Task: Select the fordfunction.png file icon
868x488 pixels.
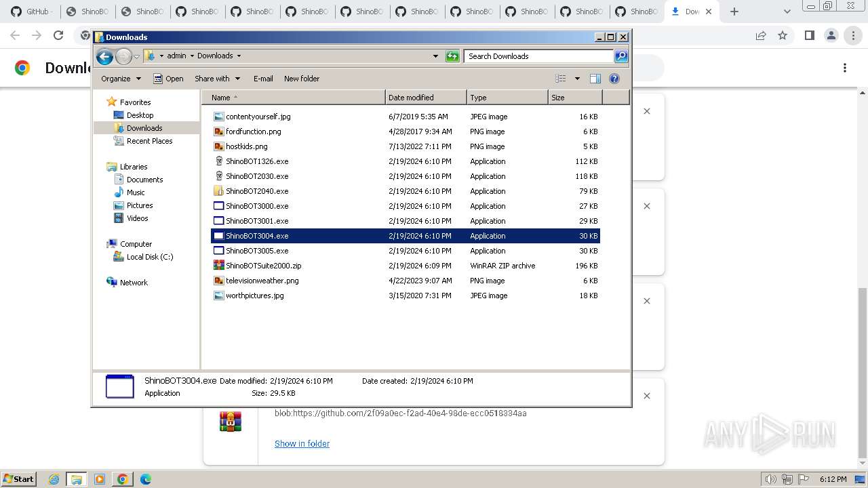Action: pyautogui.click(x=218, y=131)
